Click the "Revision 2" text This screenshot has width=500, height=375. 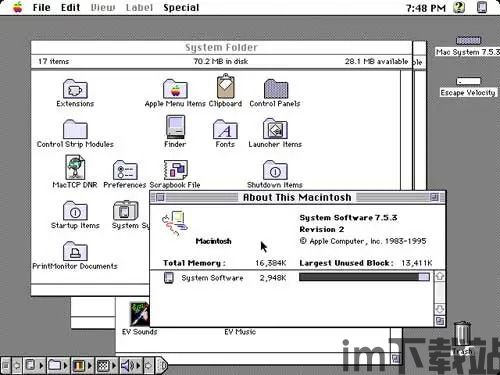322,229
